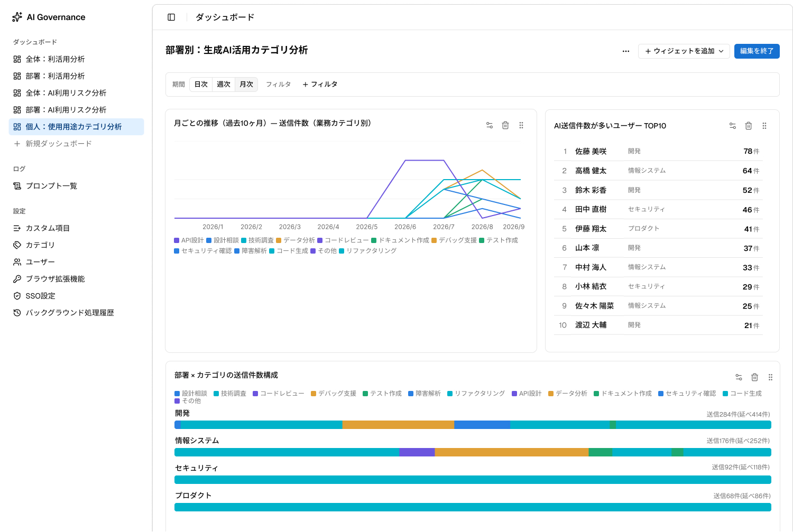The image size is (793, 532).
Task: Delete the monthly trend chart widget
Action: (x=505, y=125)
